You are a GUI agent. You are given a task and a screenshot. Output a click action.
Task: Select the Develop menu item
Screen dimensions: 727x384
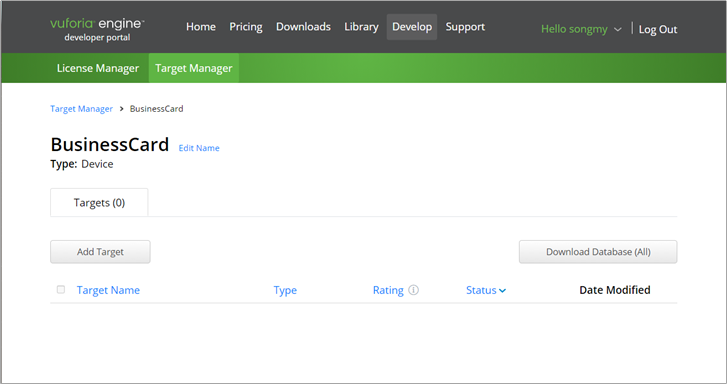tap(412, 27)
